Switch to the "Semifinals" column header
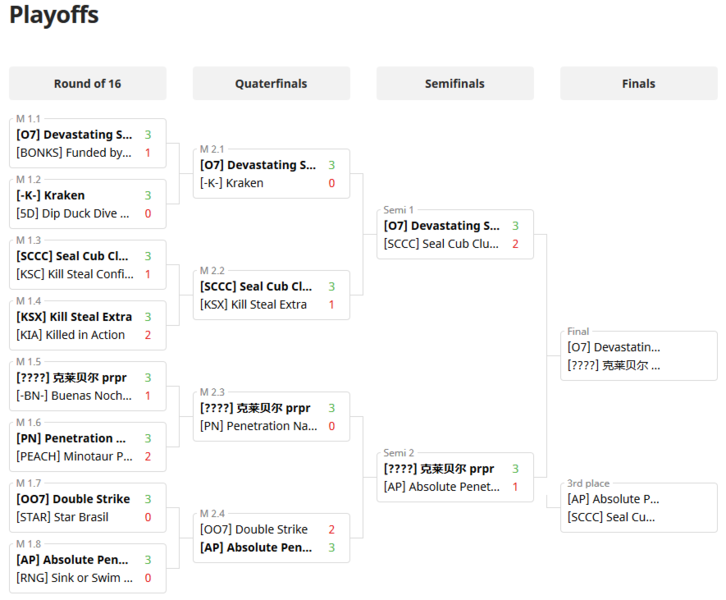726x600 pixels. click(455, 84)
